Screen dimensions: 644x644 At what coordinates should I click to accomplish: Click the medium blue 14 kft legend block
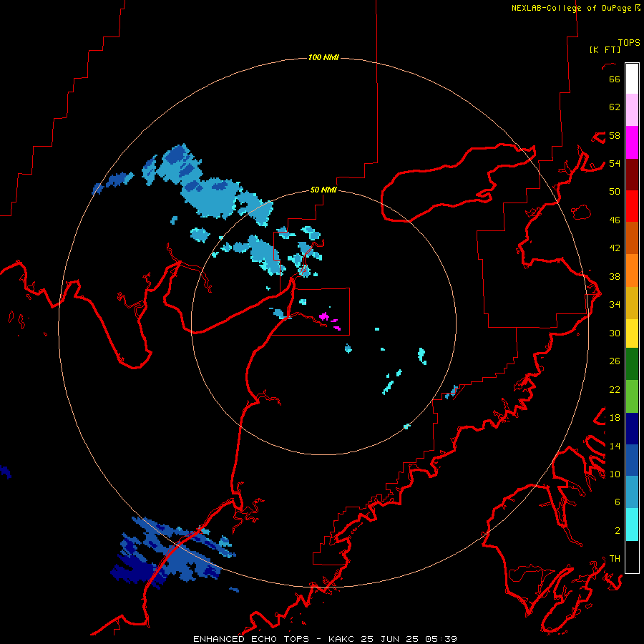tap(632, 460)
